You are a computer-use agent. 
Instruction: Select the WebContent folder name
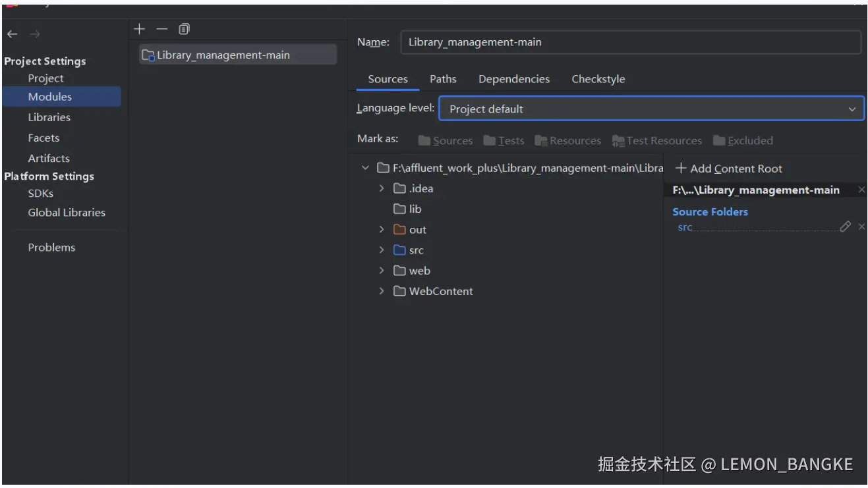coord(441,291)
